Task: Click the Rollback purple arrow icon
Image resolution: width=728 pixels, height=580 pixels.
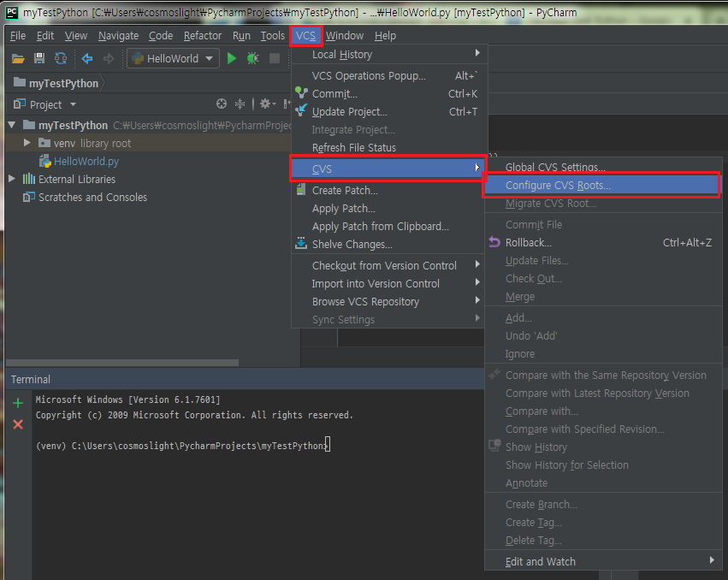Action: 494,242
